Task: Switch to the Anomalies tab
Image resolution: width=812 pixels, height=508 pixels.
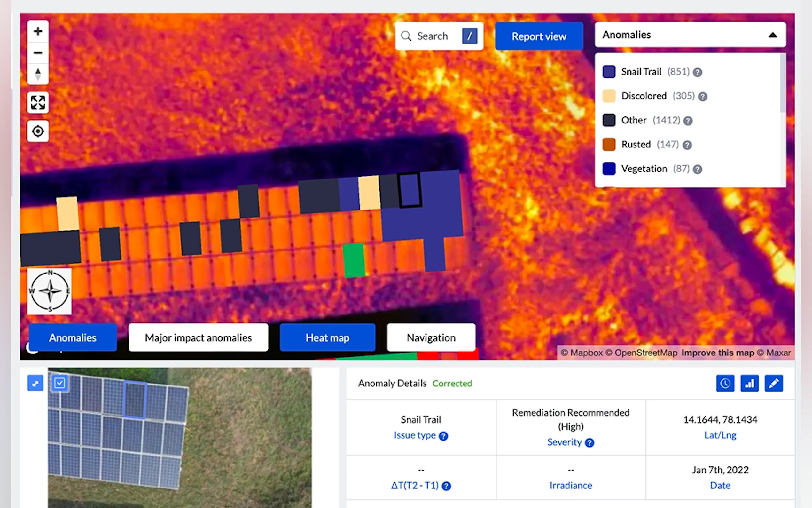Action: (73, 338)
